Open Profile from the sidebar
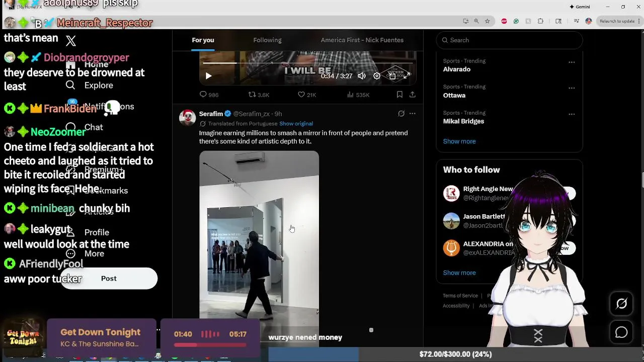The width and height of the screenshot is (644, 362). click(x=97, y=233)
